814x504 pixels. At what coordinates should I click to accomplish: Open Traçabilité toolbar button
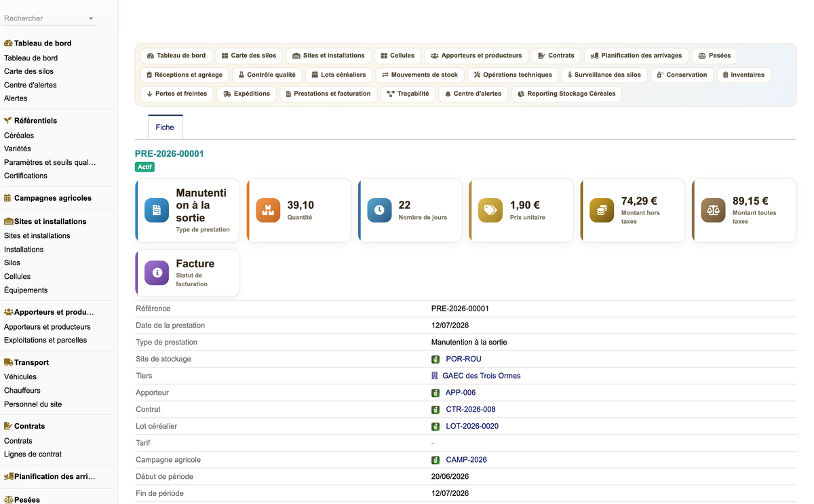pyautogui.click(x=408, y=94)
